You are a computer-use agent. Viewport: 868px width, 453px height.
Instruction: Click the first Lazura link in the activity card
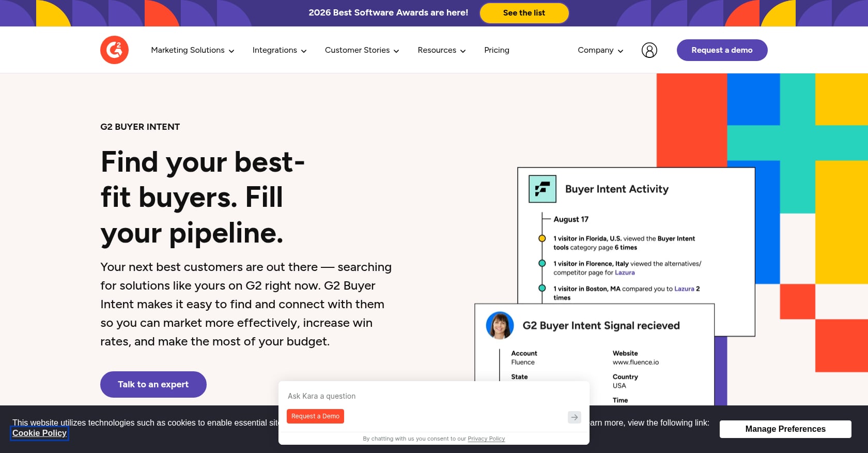click(x=625, y=273)
